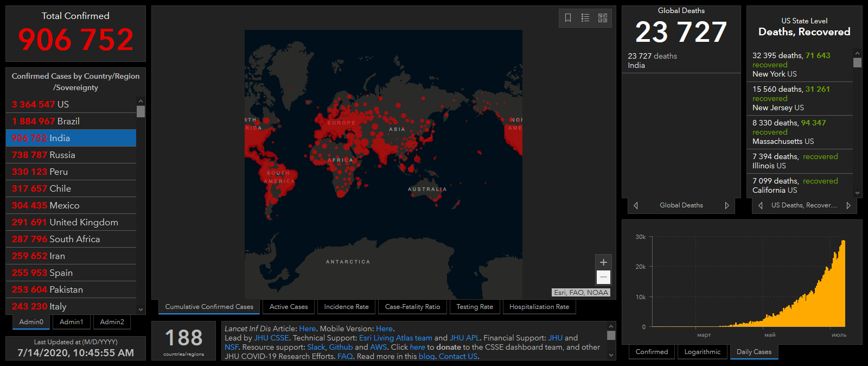The image size is (868, 366).
Task: Switch to Active Cases tab
Action: click(x=289, y=307)
